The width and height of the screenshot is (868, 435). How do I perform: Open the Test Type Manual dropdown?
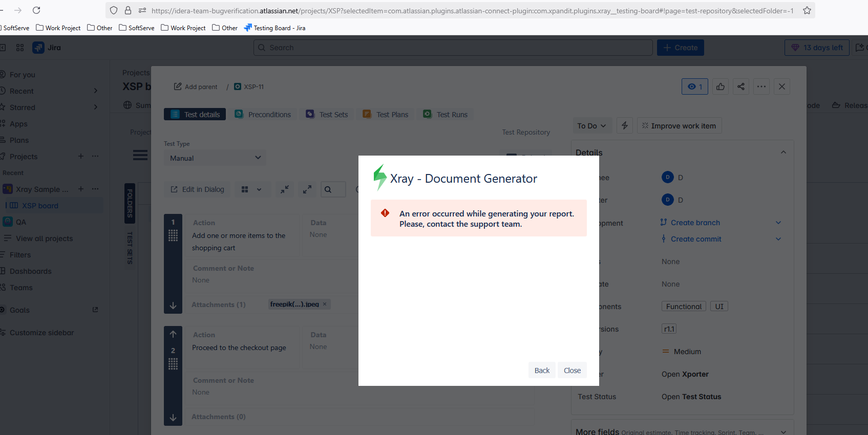click(215, 158)
